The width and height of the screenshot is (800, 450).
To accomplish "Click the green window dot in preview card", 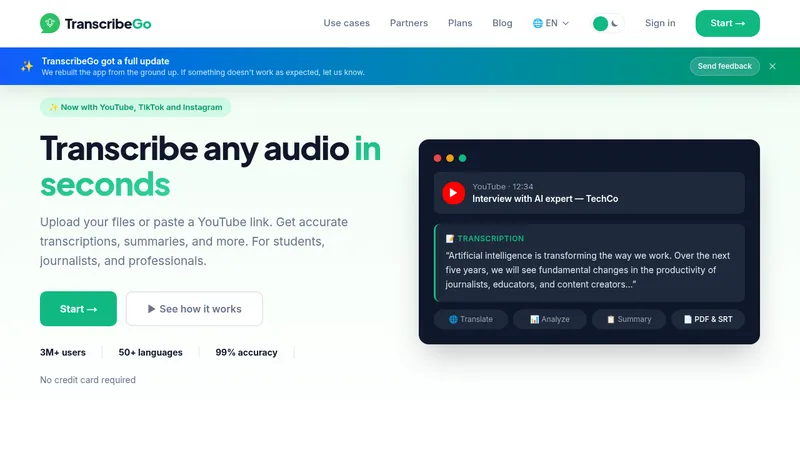I will [x=462, y=158].
